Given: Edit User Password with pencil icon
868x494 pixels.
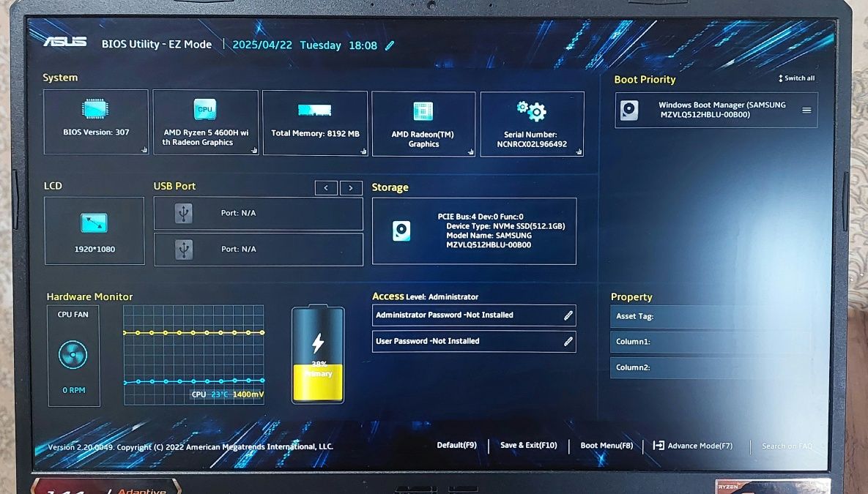Looking at the screenshot, I should [568, 341].
